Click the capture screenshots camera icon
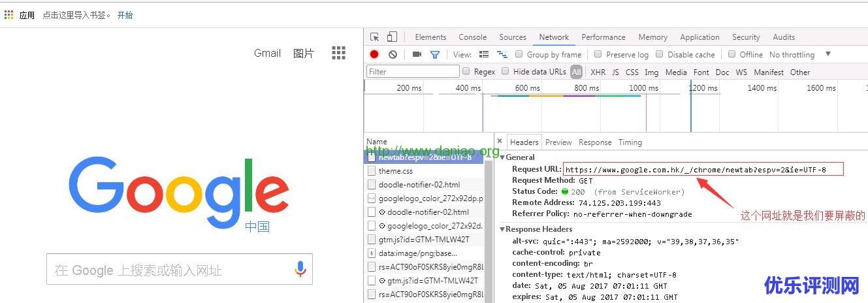 click(x=417, y=55)
